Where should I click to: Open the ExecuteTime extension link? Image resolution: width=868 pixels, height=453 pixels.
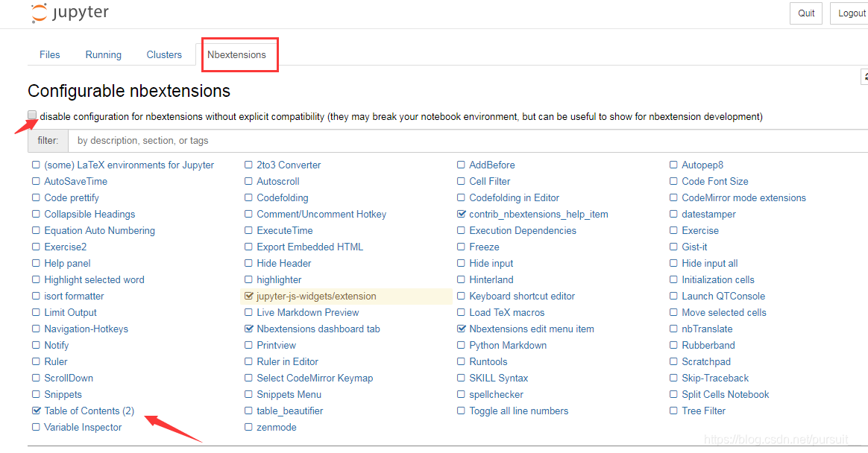coord(285,231)
